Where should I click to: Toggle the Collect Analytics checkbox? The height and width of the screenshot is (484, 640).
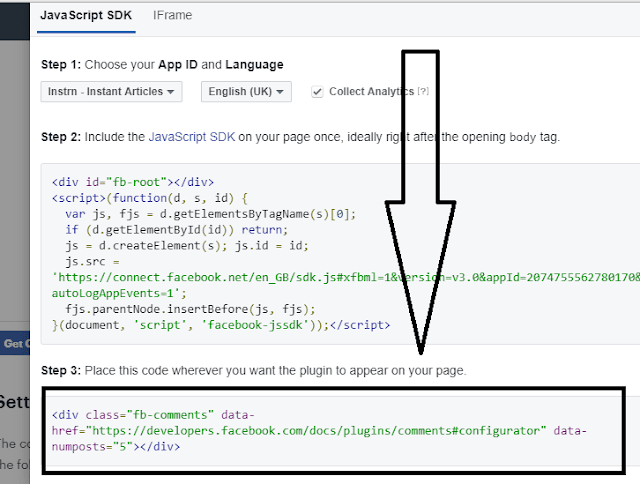pos(317,92)
